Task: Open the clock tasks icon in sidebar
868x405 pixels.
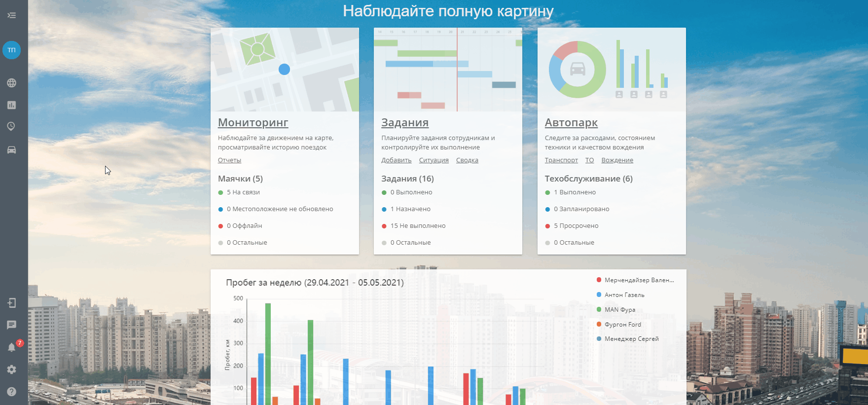Action: 12,126
